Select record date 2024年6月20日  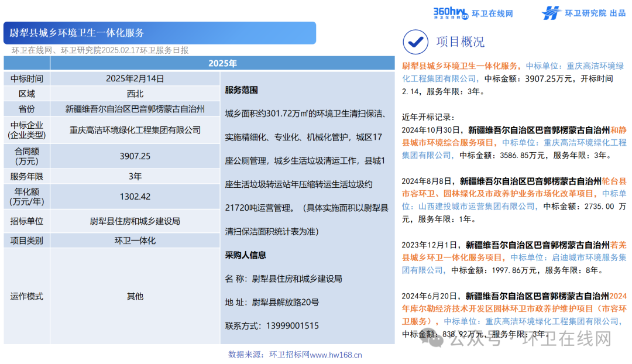(x=430, y=296)
